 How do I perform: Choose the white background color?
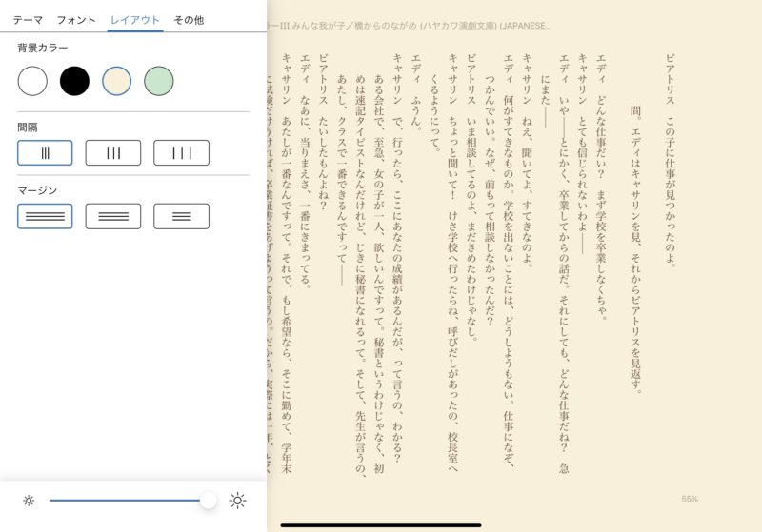(x=32, y=81)
